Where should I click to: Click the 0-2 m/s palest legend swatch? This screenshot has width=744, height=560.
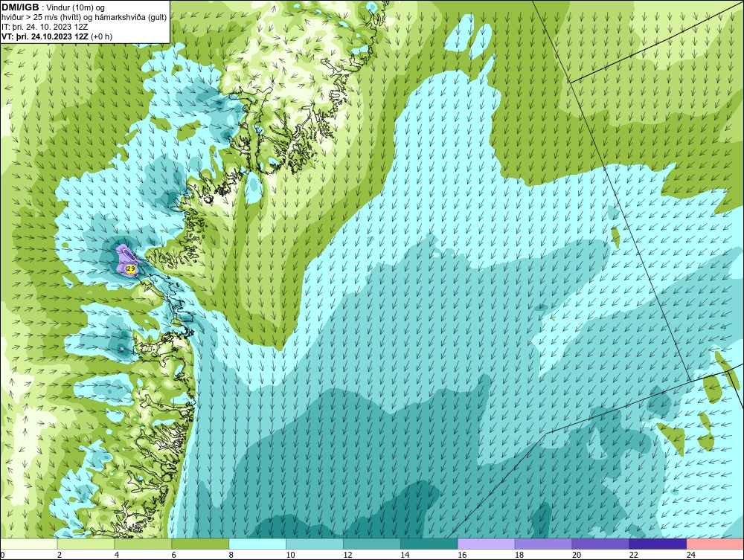[x=28, y=544]
